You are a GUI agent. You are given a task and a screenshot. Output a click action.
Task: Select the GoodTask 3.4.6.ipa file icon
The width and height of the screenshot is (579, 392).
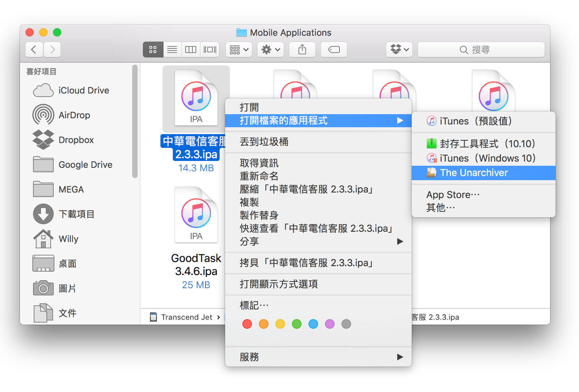(196, 215)
